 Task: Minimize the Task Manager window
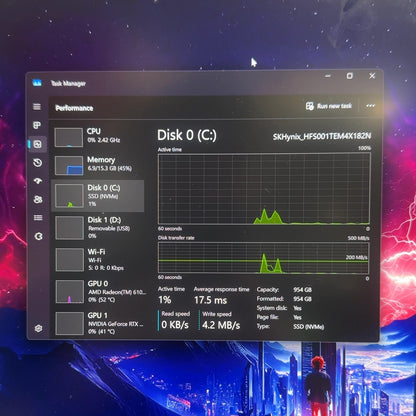pos(328,76)
